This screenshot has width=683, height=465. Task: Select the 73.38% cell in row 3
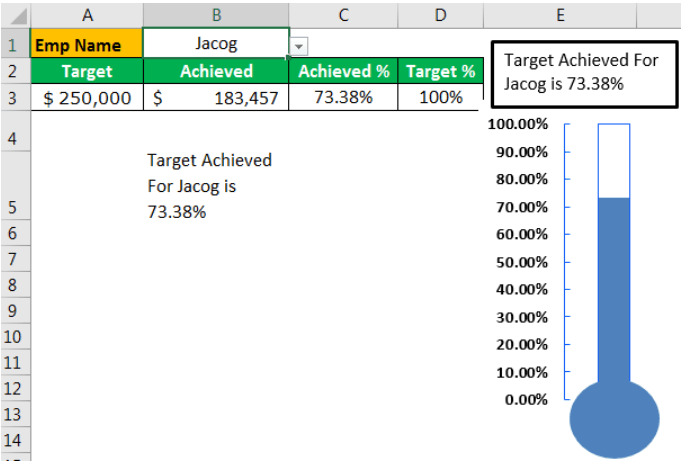343,97
